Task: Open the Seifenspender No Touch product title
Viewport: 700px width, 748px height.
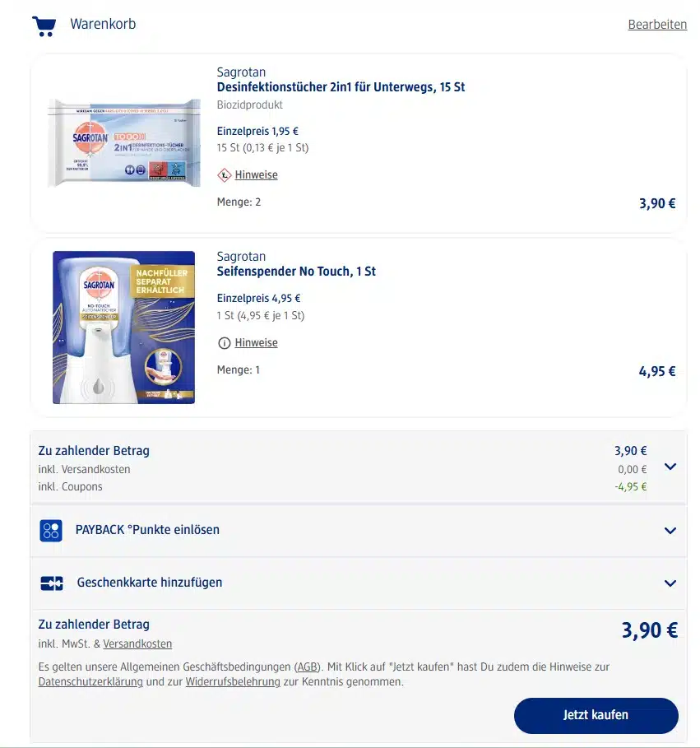Action: click(x=296, y=271)
